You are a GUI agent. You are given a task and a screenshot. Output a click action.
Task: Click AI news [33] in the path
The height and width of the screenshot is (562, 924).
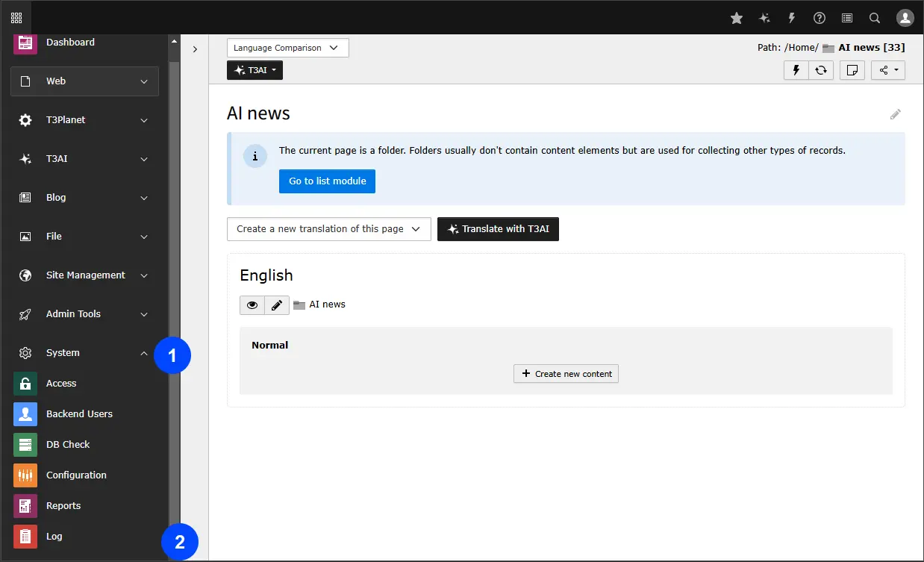[x=871, y=47]
